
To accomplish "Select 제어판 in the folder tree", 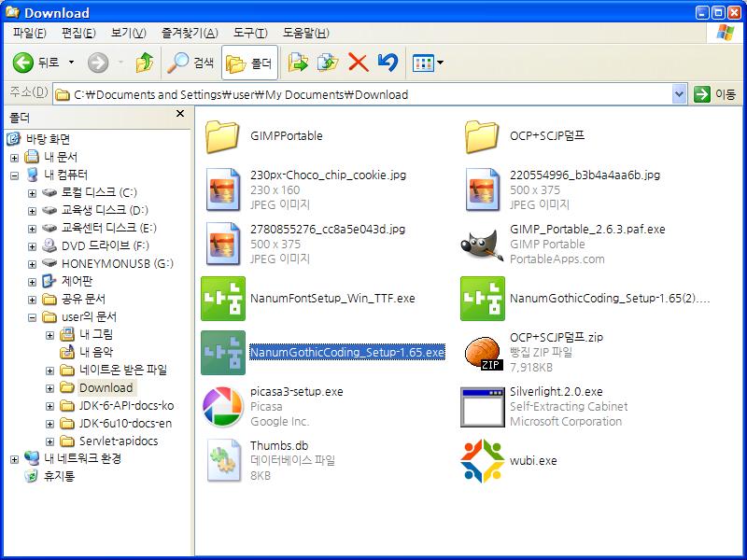I will [x=77, y=281].
